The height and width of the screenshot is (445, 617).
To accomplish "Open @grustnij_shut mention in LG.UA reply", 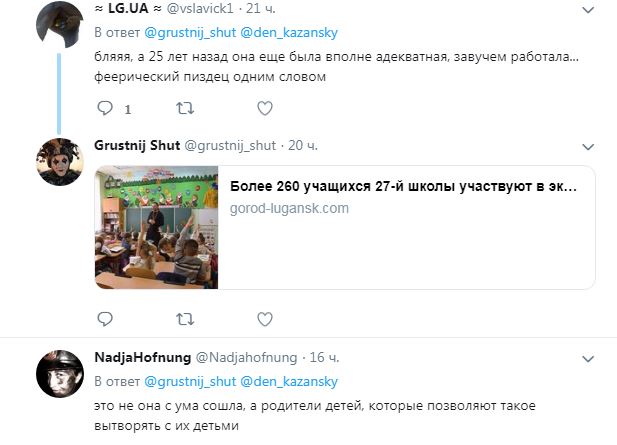I will 190,33.
